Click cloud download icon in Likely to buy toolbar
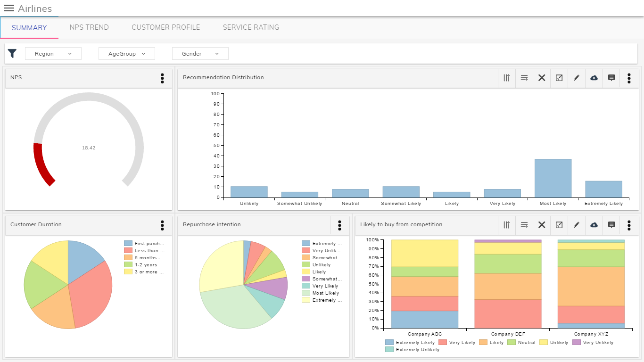The width and height of the screenshot is (644, 362). click(594, 225)
